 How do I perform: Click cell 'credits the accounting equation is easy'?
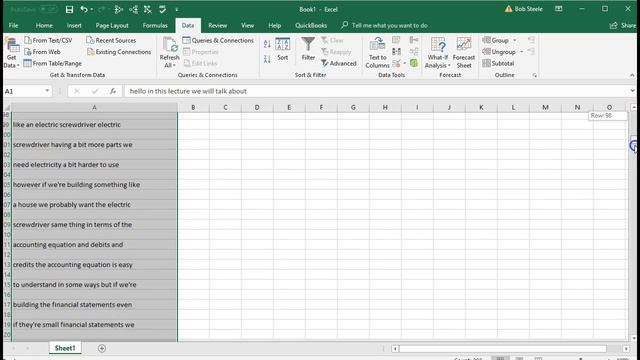(94, 264)
